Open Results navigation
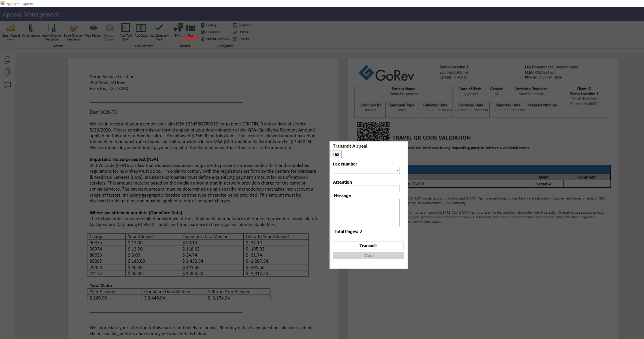This screenshot has height=339, width=644. (x=241, y=39)
